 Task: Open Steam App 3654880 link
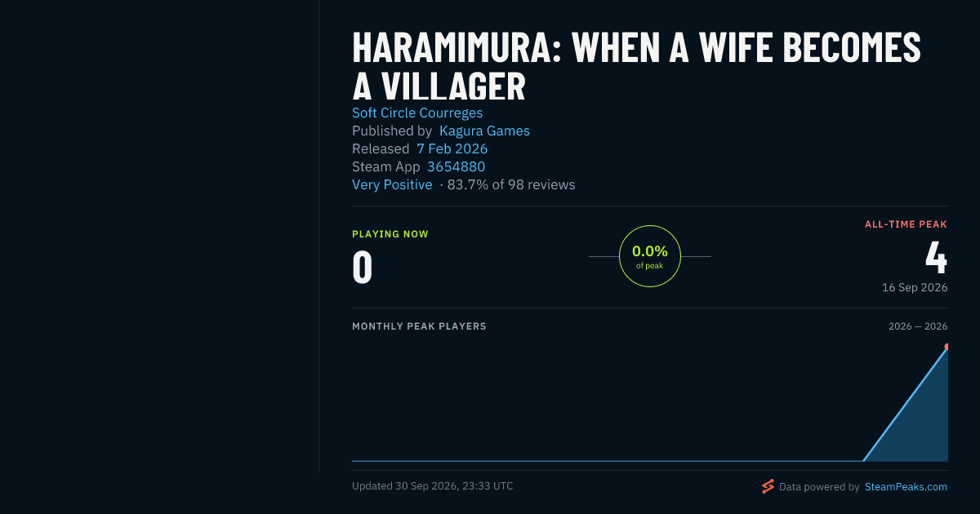coord(456,166)
